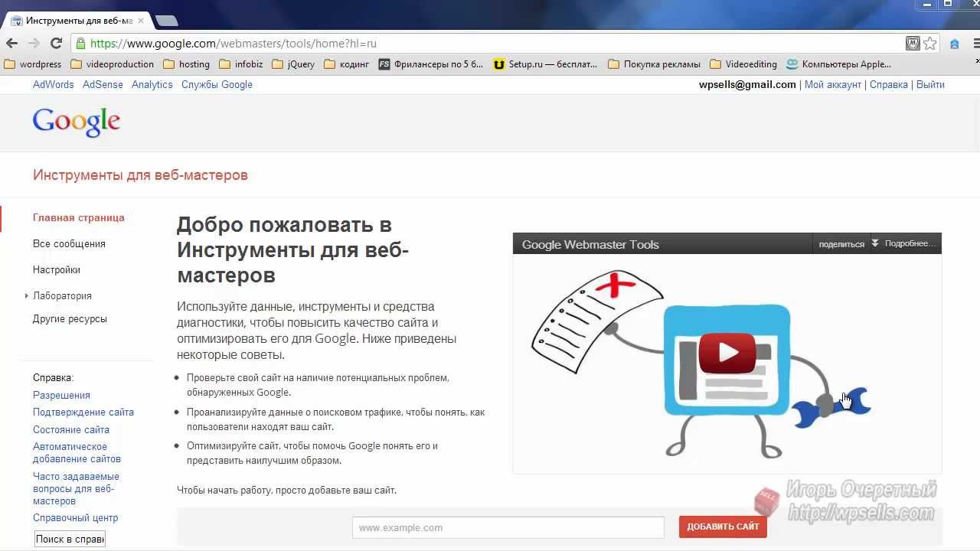
Task: Click the wpsells@gmail.com account name
Action: 747,84
